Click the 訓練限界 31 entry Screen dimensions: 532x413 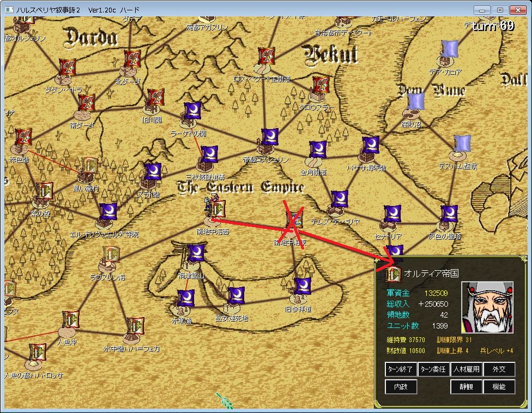(454, 340)
